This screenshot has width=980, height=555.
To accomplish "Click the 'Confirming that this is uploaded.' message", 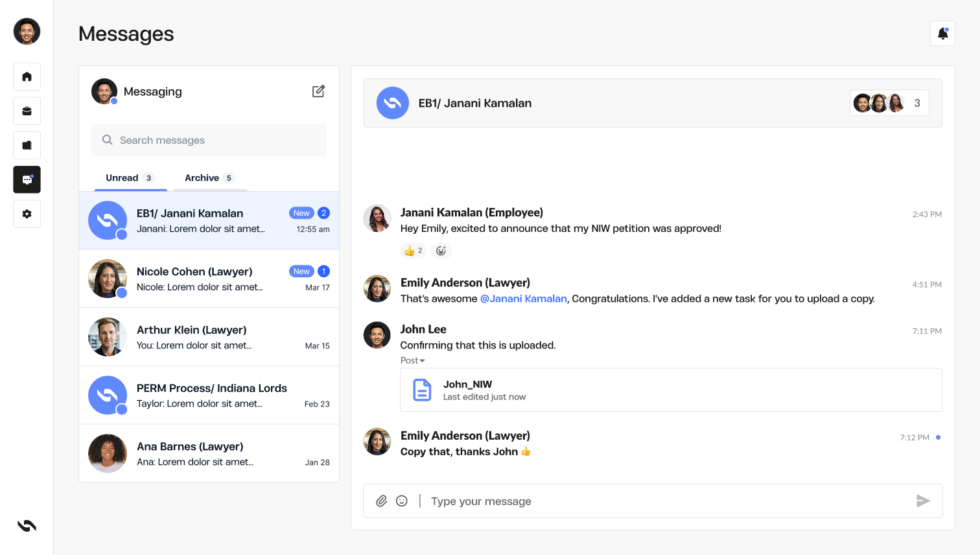I will 478,345.
